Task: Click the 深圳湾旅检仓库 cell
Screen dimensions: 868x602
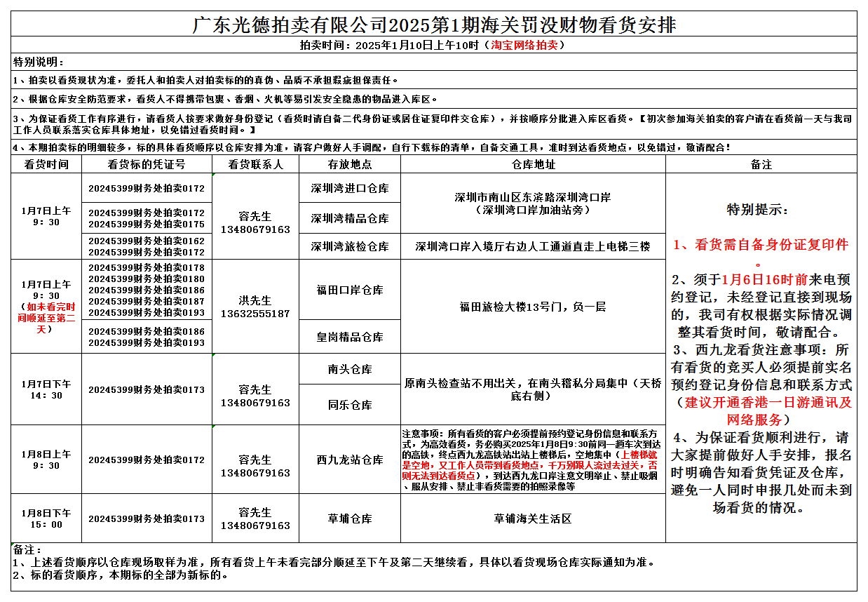Action: pos(350,246)
